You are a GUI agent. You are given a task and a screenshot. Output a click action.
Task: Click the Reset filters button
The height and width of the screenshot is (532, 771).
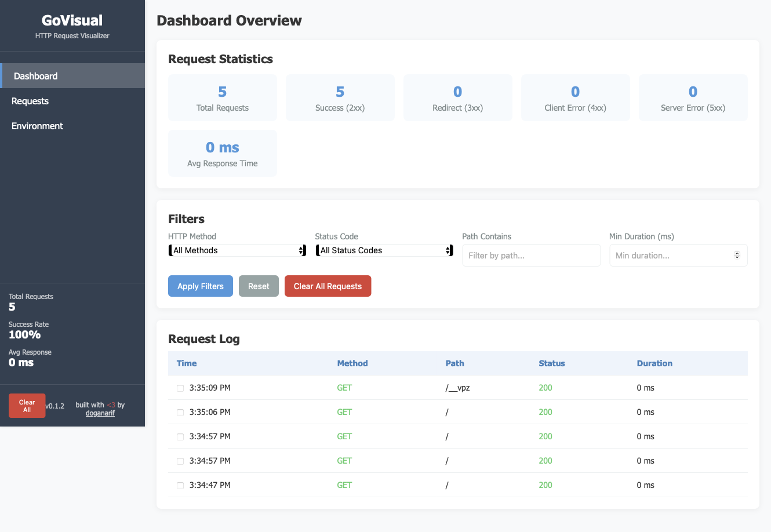pyautogui.click(x=259, y=286)
